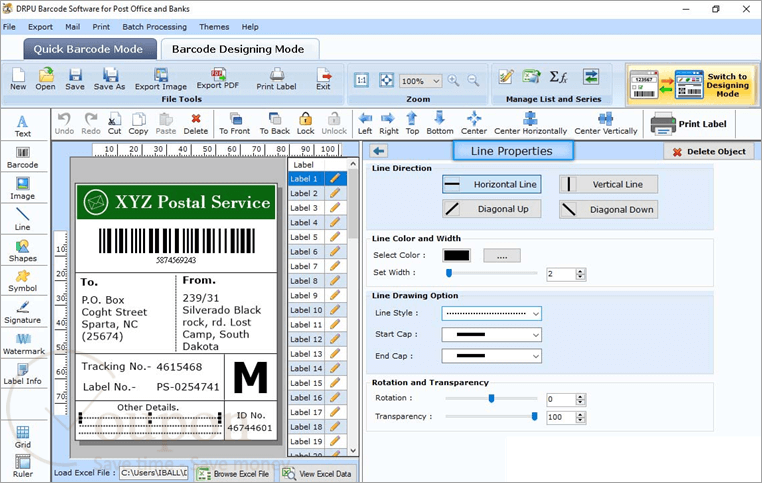Click the Print Label printer button

(x=689, y=124)
